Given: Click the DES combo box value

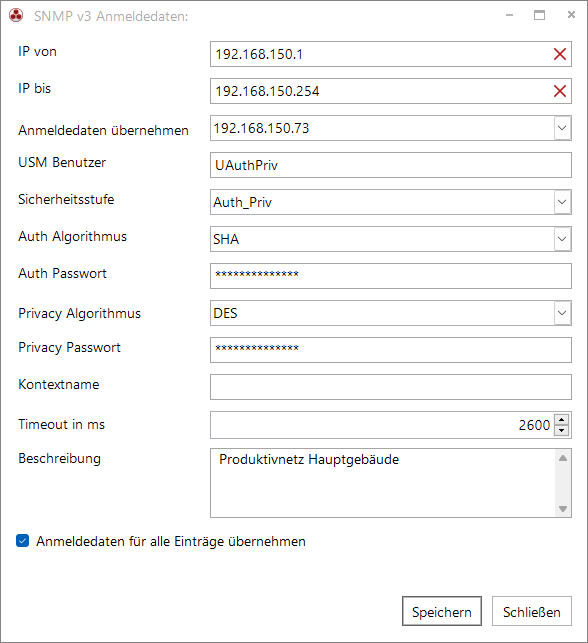Looking at the screenshot, I should 225,313.
